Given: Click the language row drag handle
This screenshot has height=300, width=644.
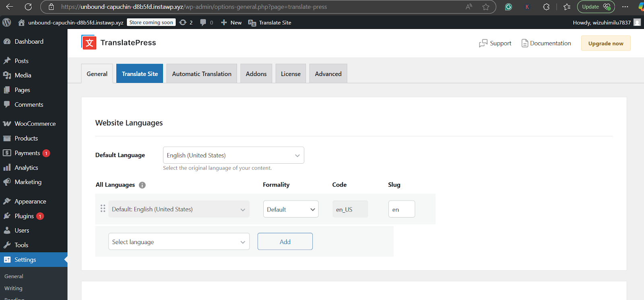Looking at the screenshot, I should pos(103,208).
